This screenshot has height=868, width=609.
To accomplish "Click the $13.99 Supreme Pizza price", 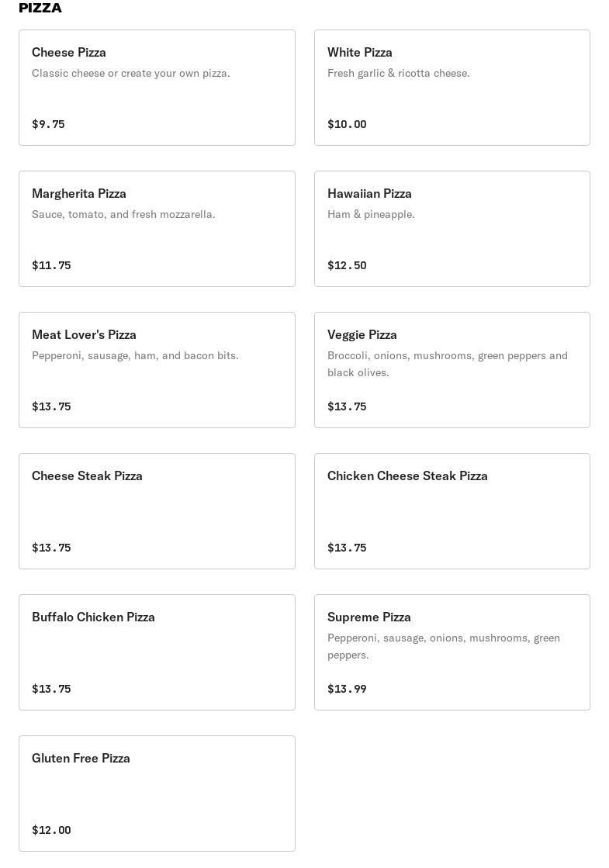I will [347, 689].
